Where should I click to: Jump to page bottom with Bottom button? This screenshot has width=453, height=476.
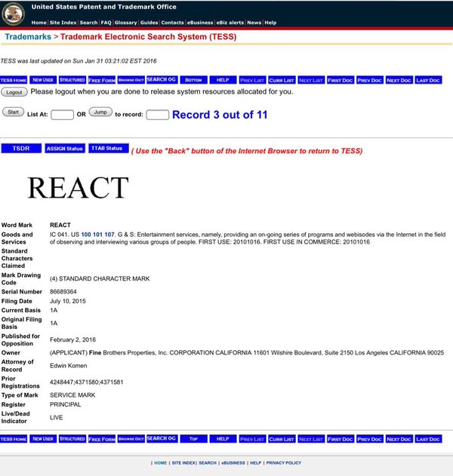point(193,79)
